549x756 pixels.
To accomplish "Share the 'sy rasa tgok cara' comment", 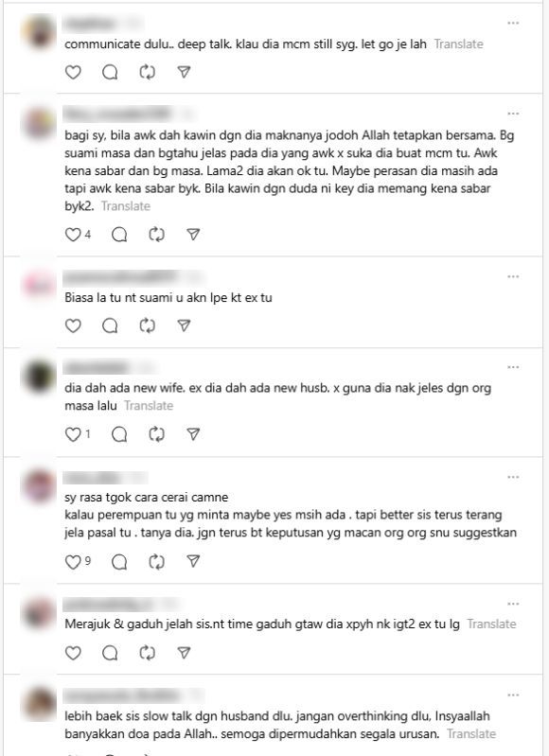I will point(193,562).
